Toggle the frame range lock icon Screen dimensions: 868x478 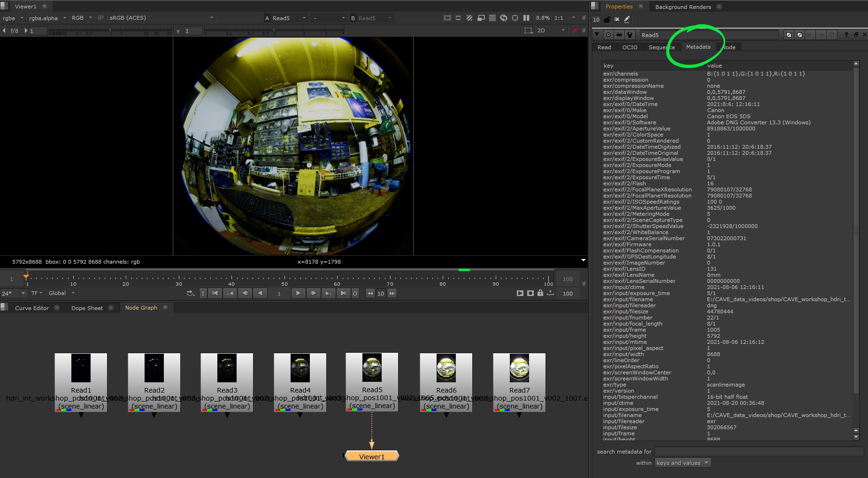pyautogui.click(x=540, y=293)
